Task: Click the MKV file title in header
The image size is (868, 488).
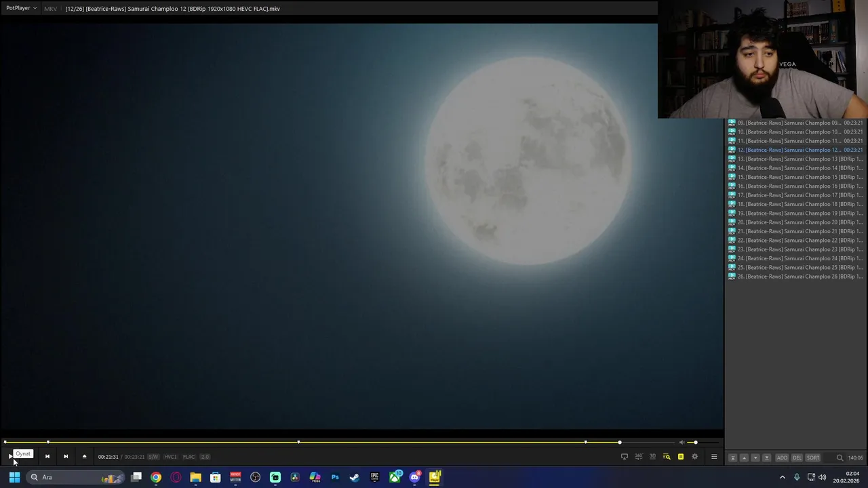Action: pyautogui.click(x=172, y=9)
